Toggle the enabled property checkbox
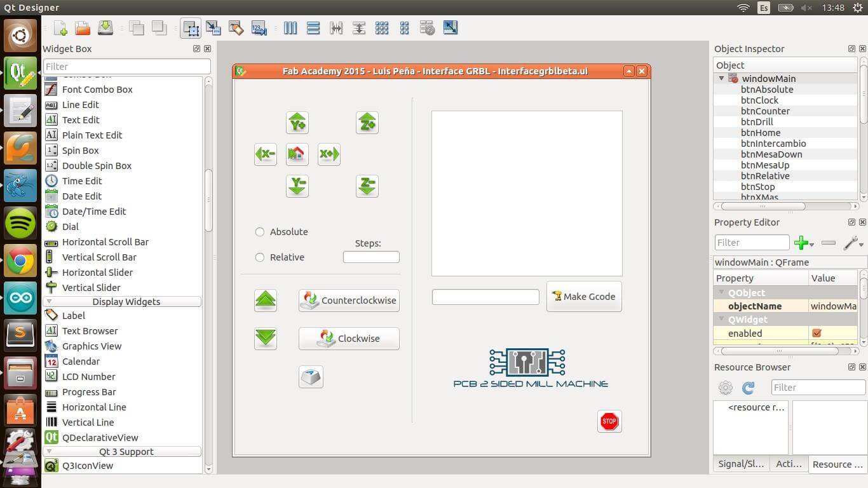Image resolution: width=868 pixels, height=488 pixels. (817, 333)
